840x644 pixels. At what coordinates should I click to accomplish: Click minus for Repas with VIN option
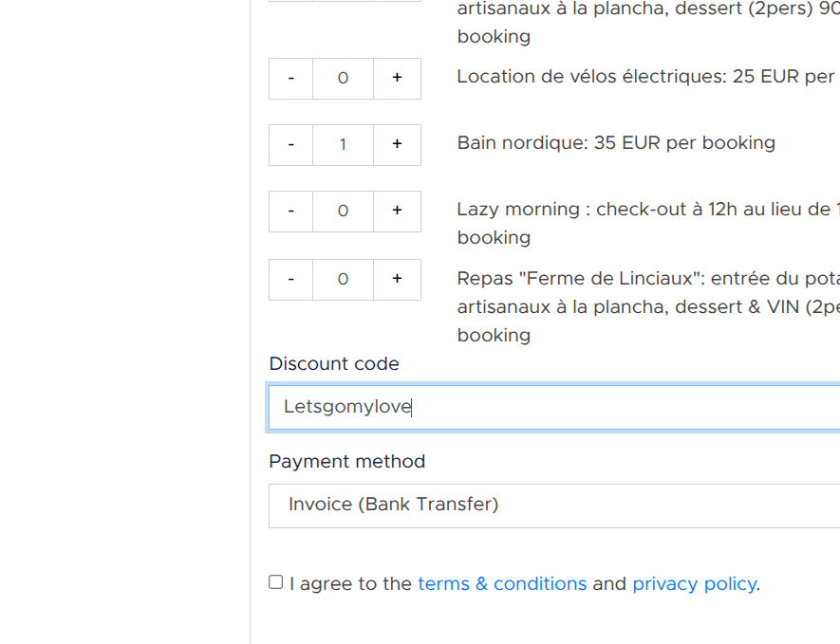pos(290,280)
